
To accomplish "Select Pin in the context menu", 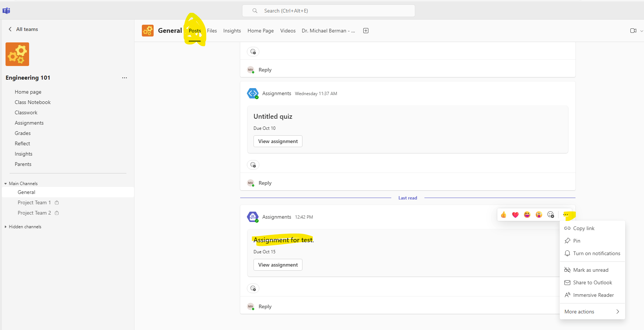I will (592, 241).
